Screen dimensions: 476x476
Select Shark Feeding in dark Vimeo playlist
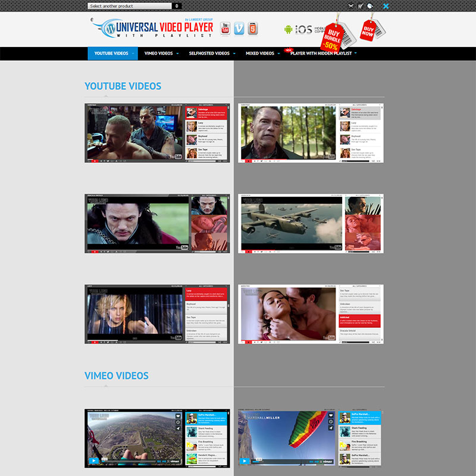(206, 432)
